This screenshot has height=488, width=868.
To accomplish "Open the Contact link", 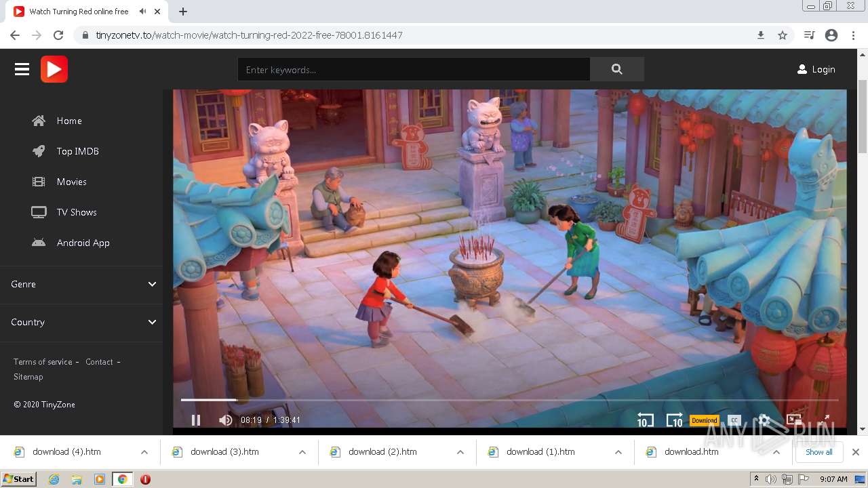I will (99, 362).
